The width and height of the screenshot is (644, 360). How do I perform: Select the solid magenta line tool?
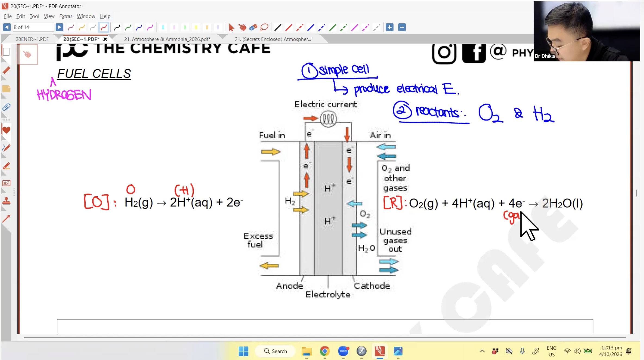355,27
